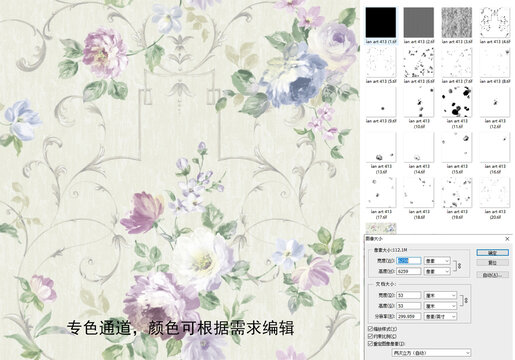The image size is (515, 360).
Task: Select channel file lan art 413 (5 thumbnail
Action: pos(381,62)
